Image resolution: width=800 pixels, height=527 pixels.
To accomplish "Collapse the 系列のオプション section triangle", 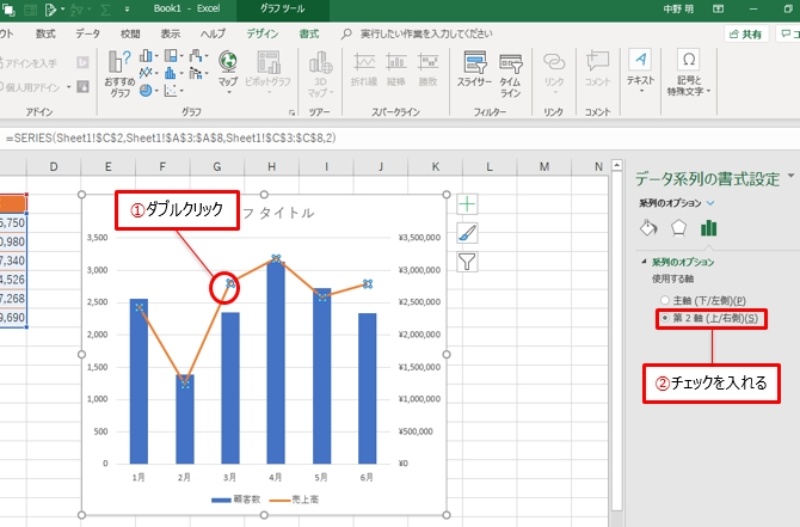I will [x=644, y=262].
